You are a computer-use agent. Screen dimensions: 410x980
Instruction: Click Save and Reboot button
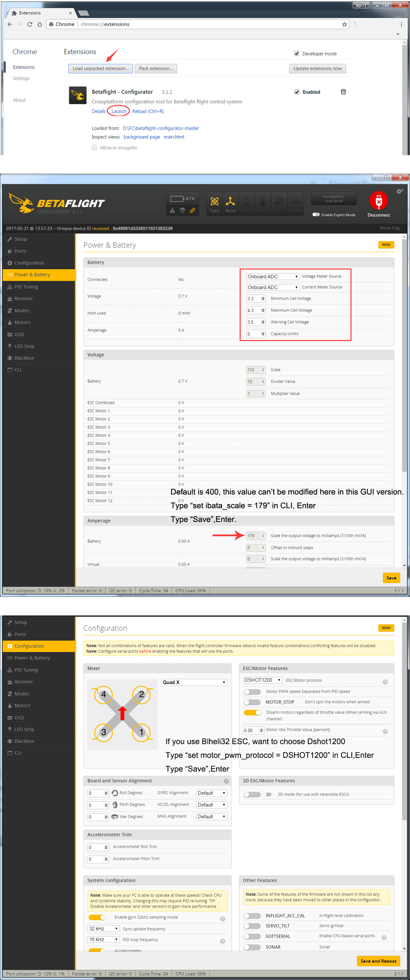tap(378, 961)
